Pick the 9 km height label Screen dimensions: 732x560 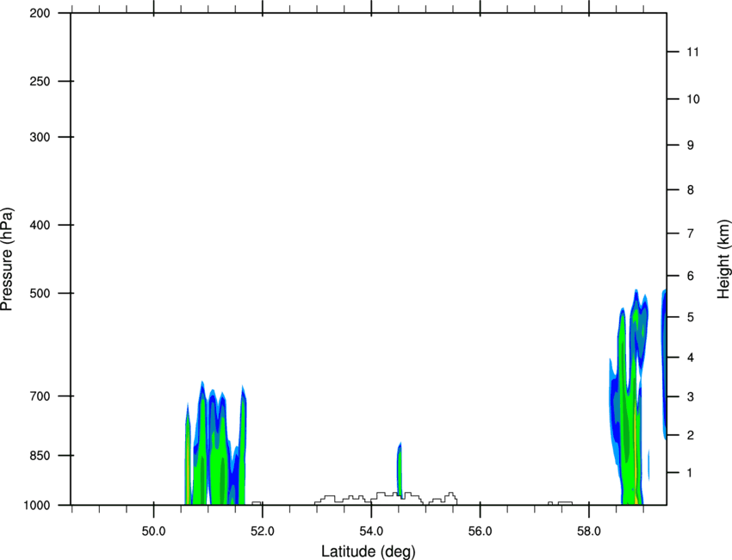click(691, 146)
